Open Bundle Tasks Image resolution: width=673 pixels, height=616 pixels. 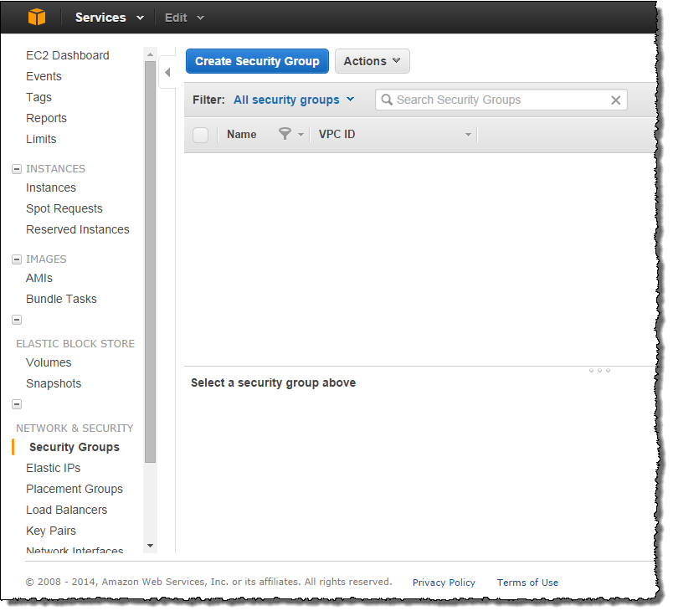click(61, 299)
